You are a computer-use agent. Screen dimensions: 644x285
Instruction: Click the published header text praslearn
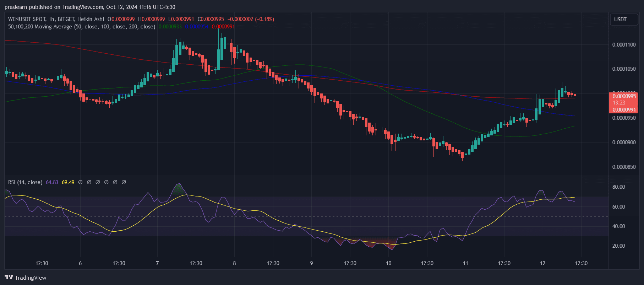pyautogui.click(x=16, y=7)
